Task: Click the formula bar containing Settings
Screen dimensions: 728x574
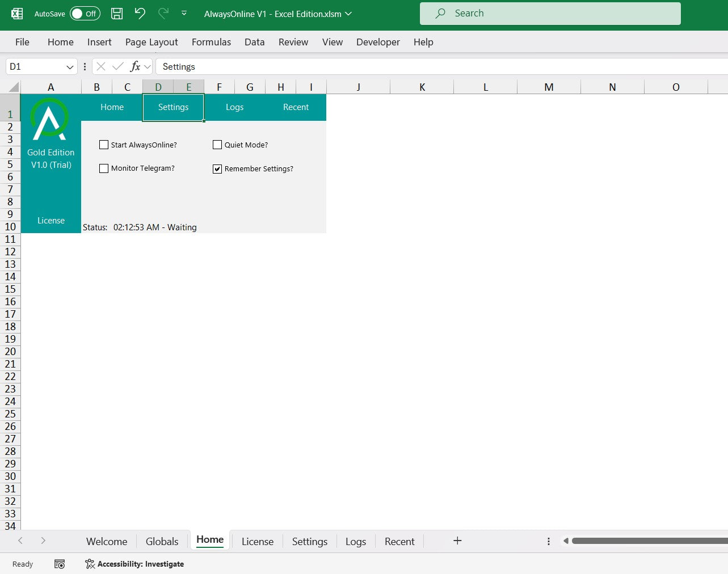Action: [441, 67]
